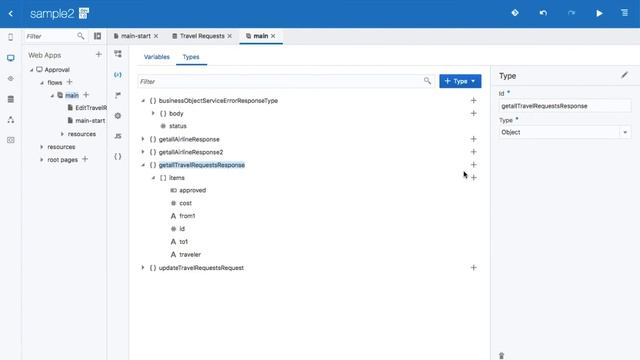Search using navigator filter magnifier

80,36
